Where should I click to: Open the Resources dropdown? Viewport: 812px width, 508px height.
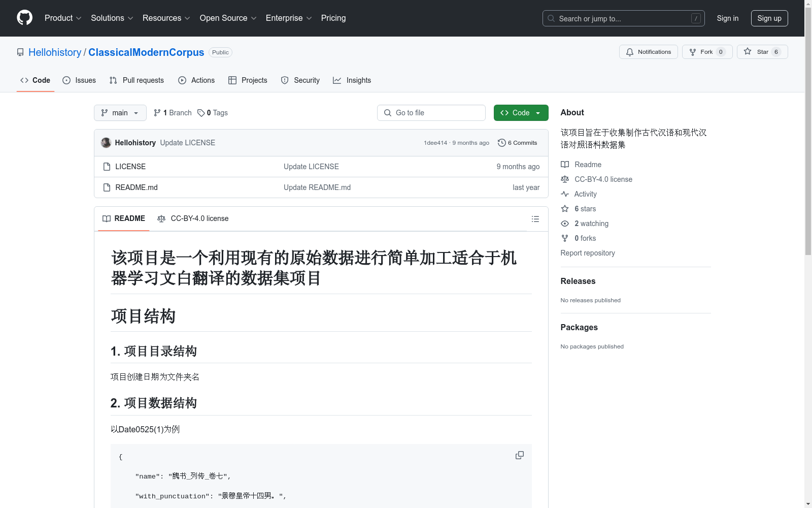pos(166,18)
